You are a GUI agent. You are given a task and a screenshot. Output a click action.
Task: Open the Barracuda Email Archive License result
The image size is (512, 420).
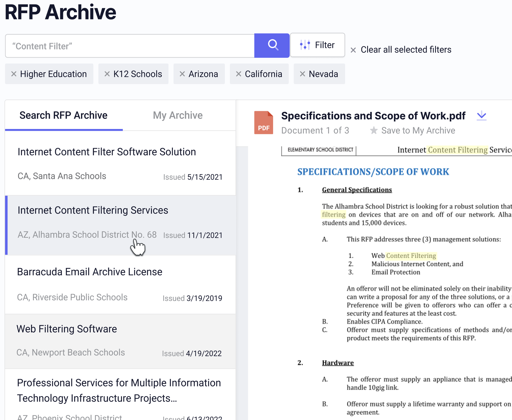click(x=90, y=272)
